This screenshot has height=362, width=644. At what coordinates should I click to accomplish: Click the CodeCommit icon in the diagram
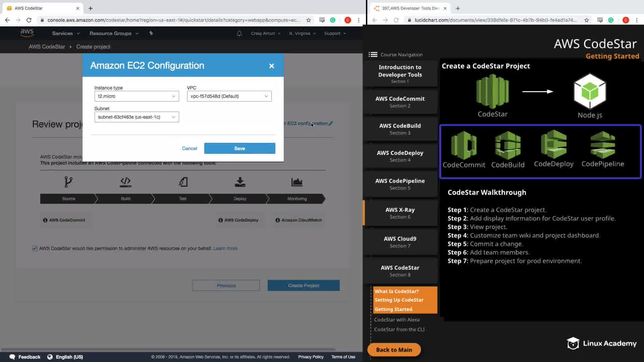pyautogui.click(x=464, y=145)
